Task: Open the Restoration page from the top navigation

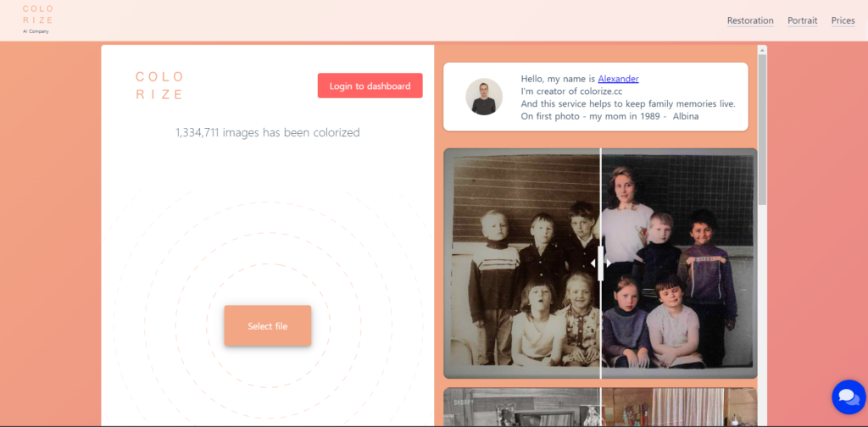Action: pos(750,20)
